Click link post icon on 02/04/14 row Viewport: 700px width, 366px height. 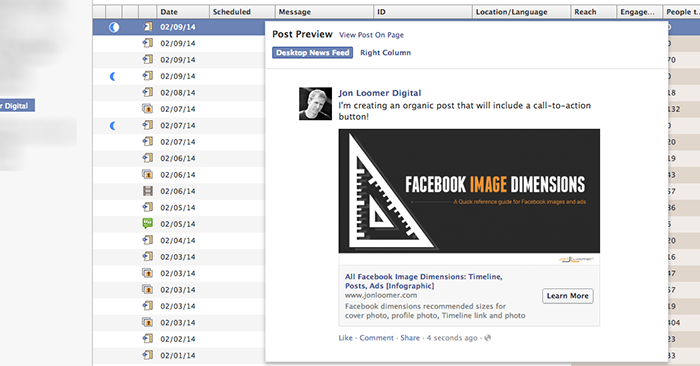tap(147, 240)
